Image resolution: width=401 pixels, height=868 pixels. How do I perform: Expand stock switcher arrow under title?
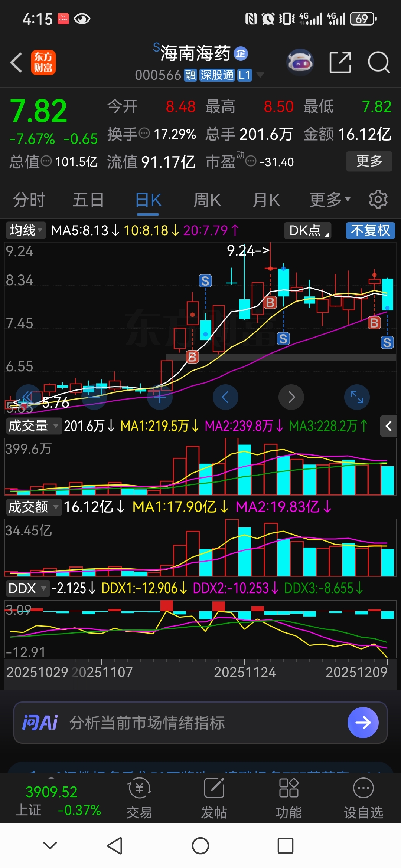(x=261, y=75)
